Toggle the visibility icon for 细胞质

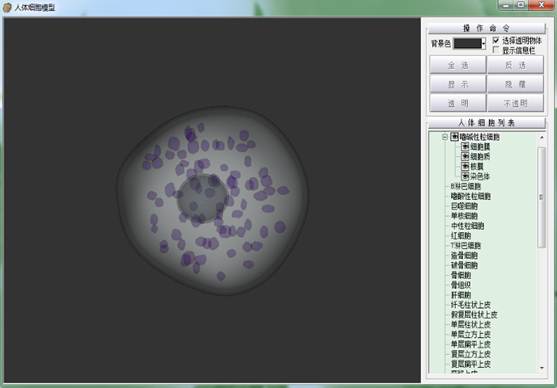pyautogui.click(x=465, y=156)
